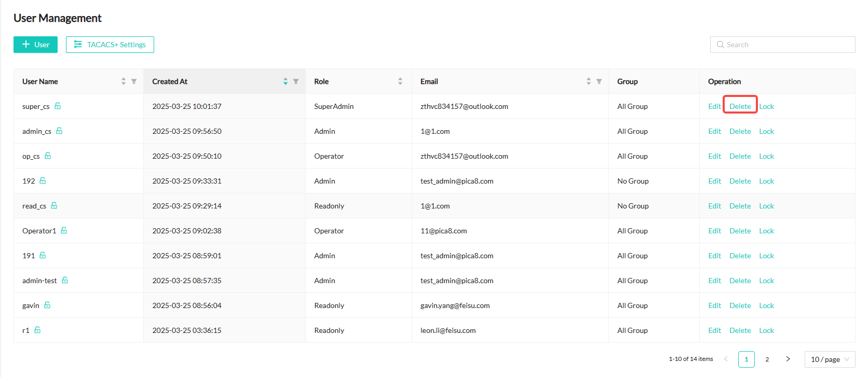Open TACACS+ Settings
The width and height of the screenshot is (868, 377).
pyautogui.click(x=110, y=45)
